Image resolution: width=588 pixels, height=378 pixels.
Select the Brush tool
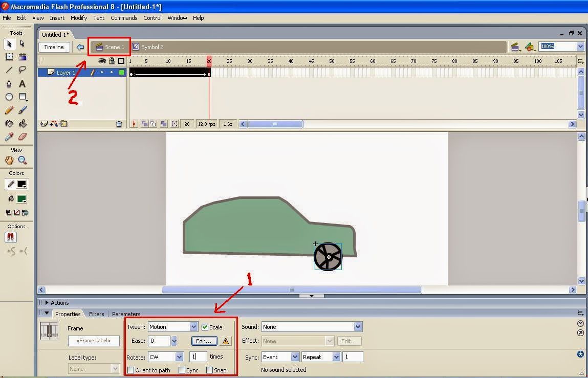click(x=23, y=110)
